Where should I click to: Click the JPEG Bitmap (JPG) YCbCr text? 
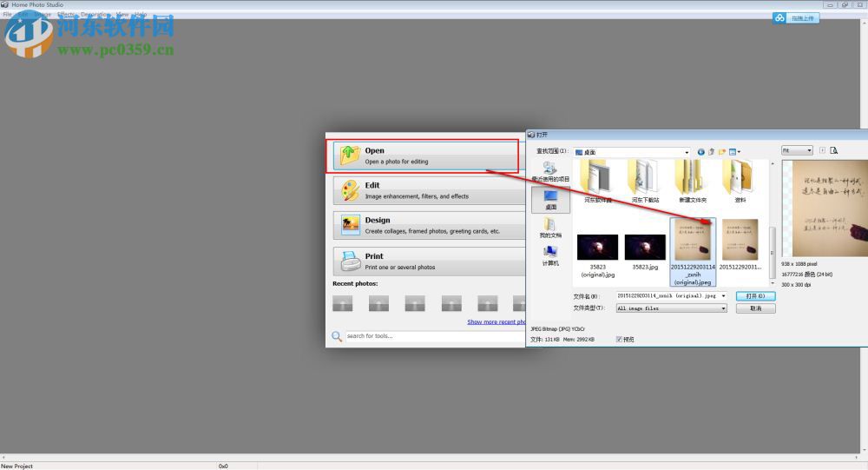pos(557,329)
